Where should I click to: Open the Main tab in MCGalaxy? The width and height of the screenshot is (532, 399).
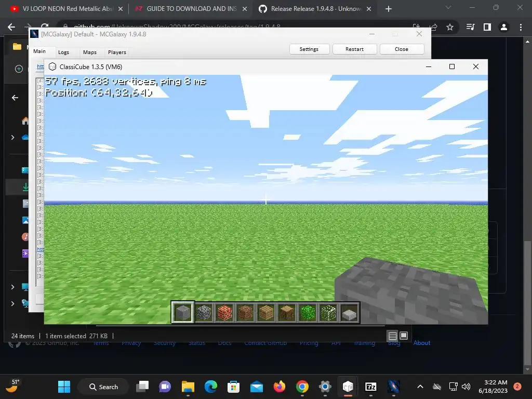[x=39, y=51]
